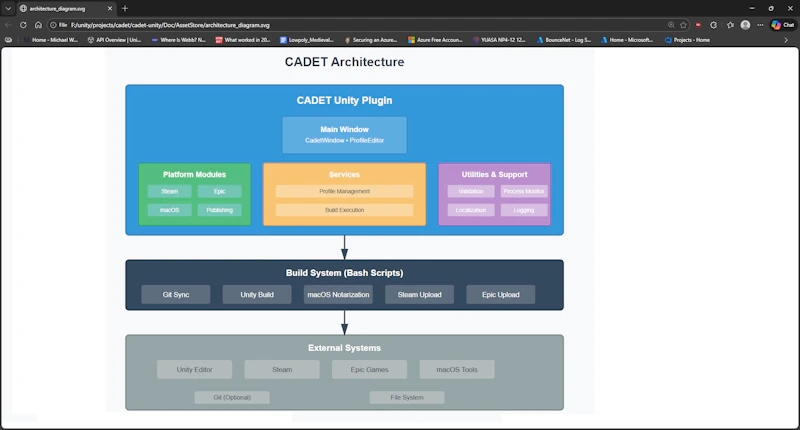
Task: Click the 'Steam Upload' box
Action: (x=419, y=294)
